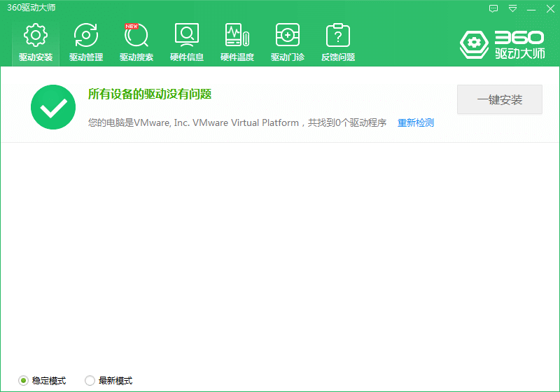Click the speech bubble feedback icon in title bar

tap(493, 8)
